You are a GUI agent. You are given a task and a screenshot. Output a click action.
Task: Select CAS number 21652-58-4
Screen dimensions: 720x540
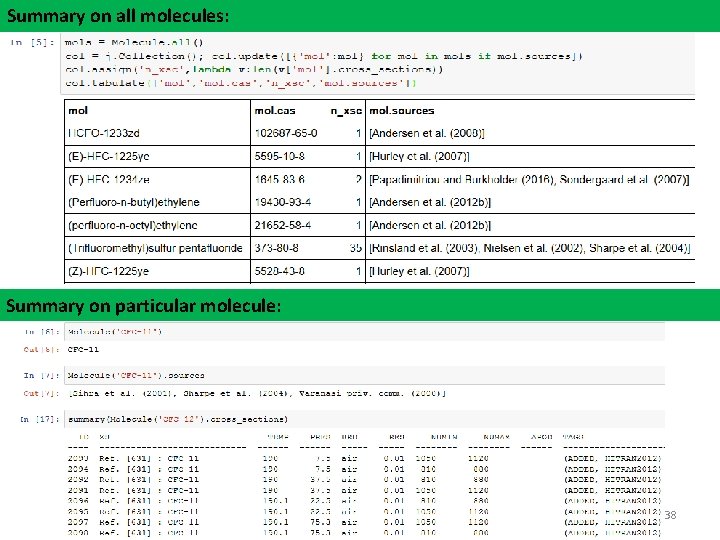282,225
